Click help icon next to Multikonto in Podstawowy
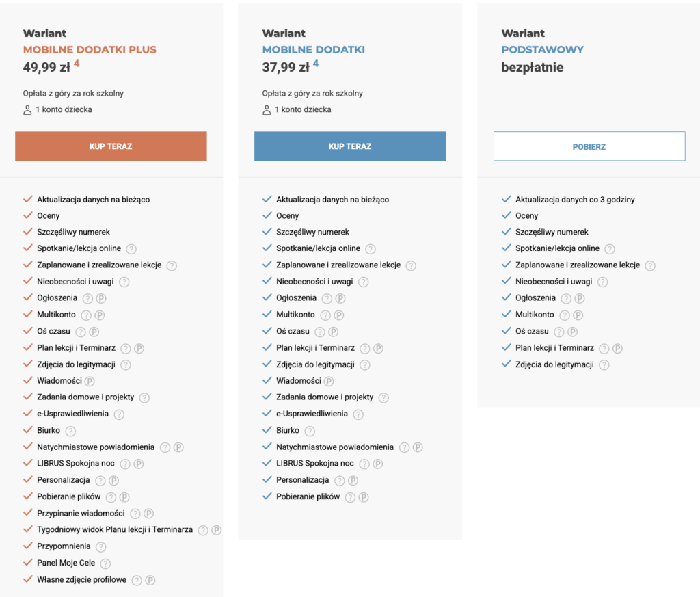The width and height of the screenshot is (700, 597). click(x=565, y=315)
